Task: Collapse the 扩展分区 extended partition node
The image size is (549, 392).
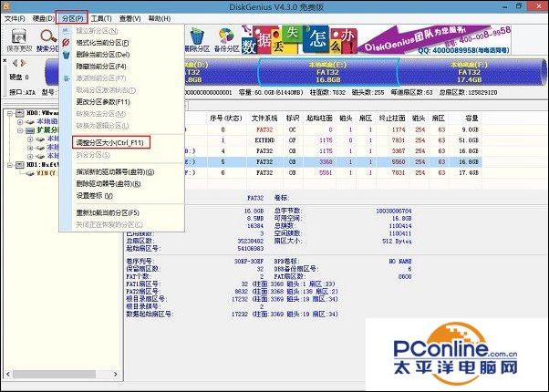Action: pyautogui.click(x=20, y=130)
